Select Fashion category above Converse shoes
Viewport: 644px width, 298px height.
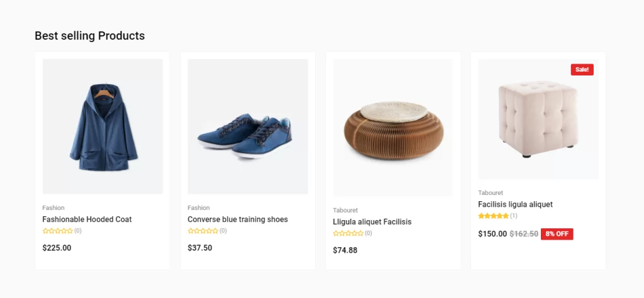point(199,207)
